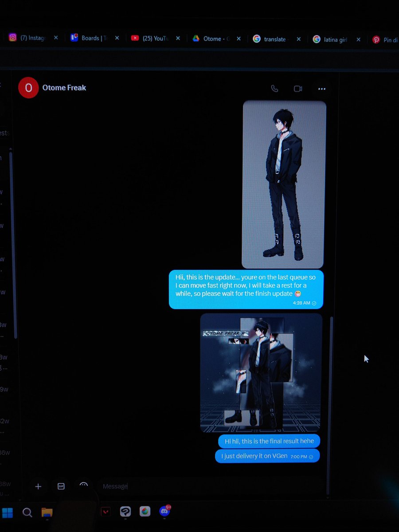Select 'Hi hii, this is the final result hehe' message
This screenshot has height=532, width=399.
(269, 441)
